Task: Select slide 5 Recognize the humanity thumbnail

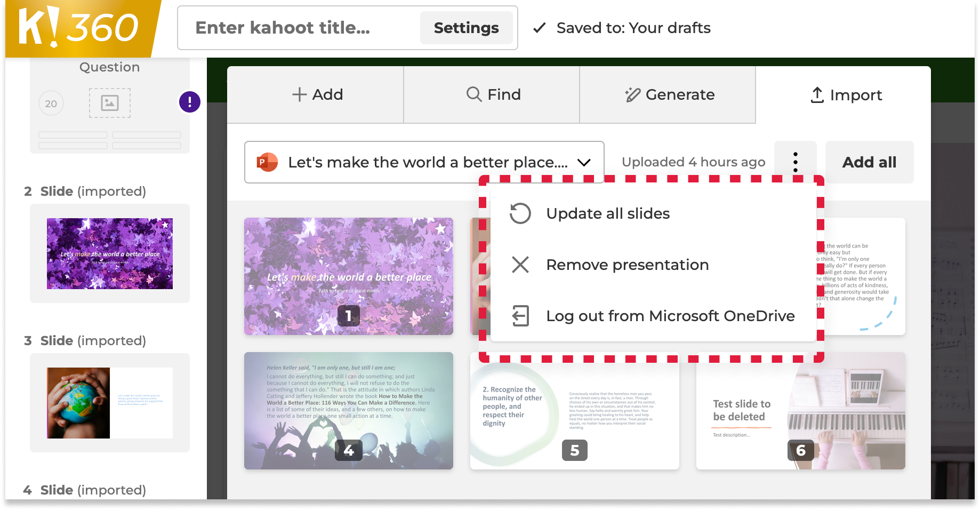Action: click(x=575, y=411)
